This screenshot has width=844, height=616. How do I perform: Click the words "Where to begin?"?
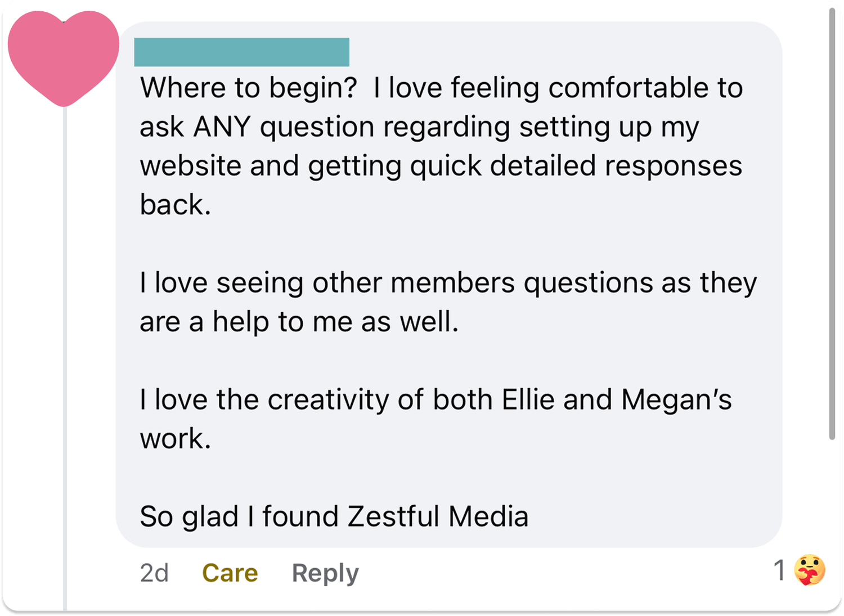[x=248, y=88]
